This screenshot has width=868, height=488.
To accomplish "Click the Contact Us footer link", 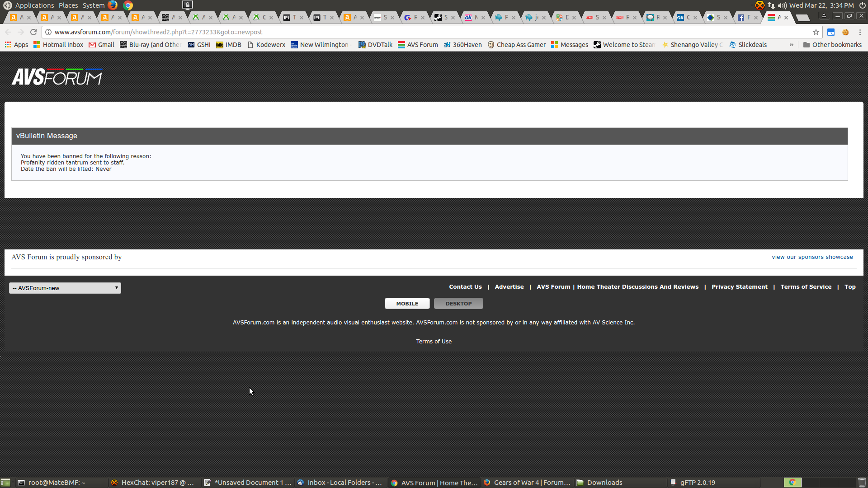I will pos(465,287).
